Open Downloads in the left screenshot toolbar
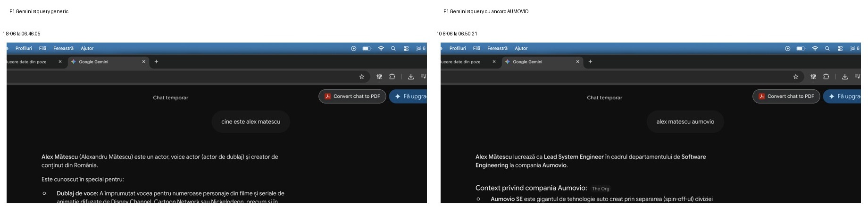 pos(411,77)
